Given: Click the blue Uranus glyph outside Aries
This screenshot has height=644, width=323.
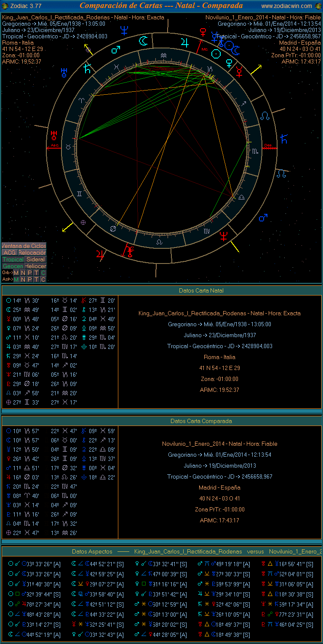Looking at the screenshot, I should tap(64, 72).
